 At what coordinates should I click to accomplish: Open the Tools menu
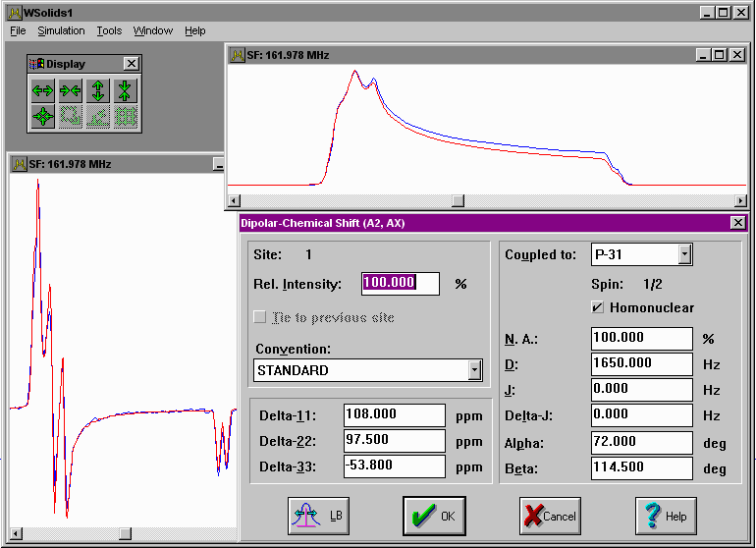pos(109,30)
